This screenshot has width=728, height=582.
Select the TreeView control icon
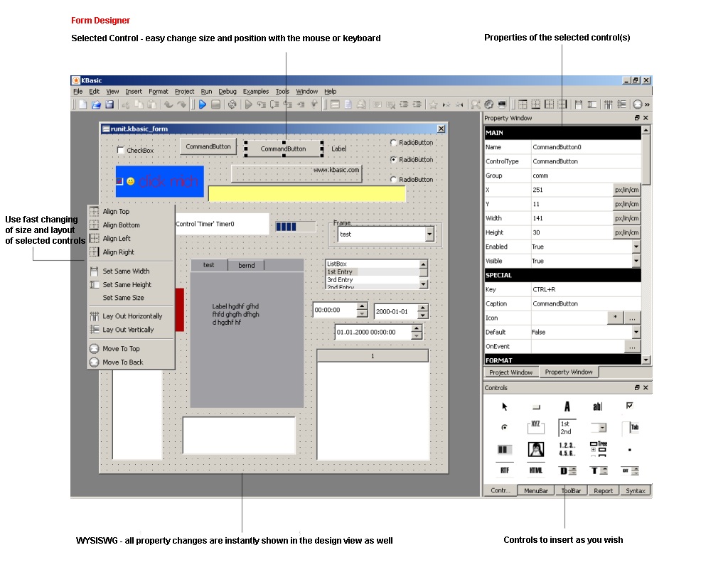598,449
